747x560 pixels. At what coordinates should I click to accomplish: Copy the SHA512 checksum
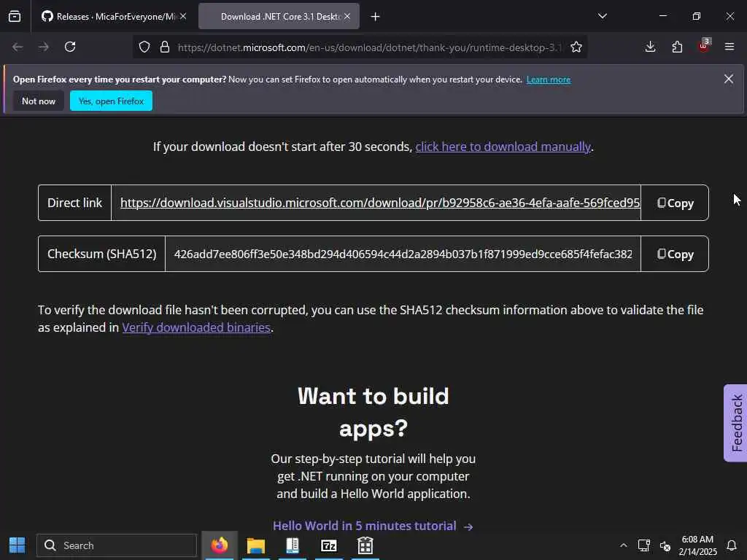tap(675, 254)
